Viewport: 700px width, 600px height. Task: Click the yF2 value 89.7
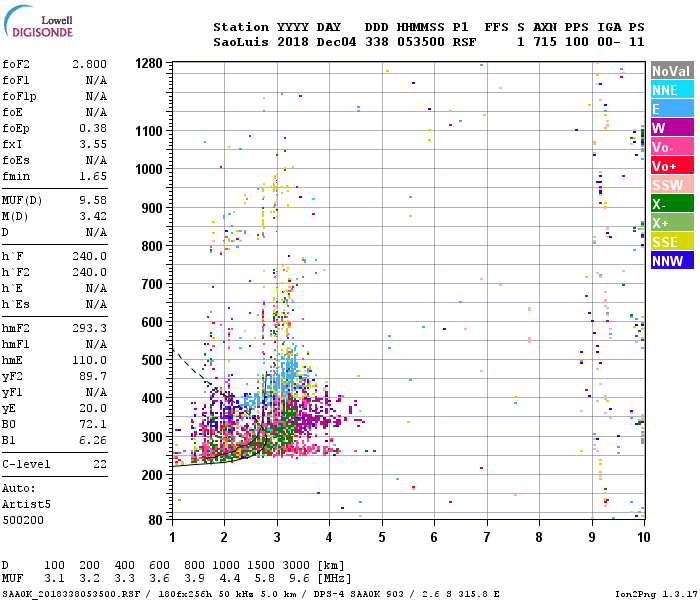[93, 377]
